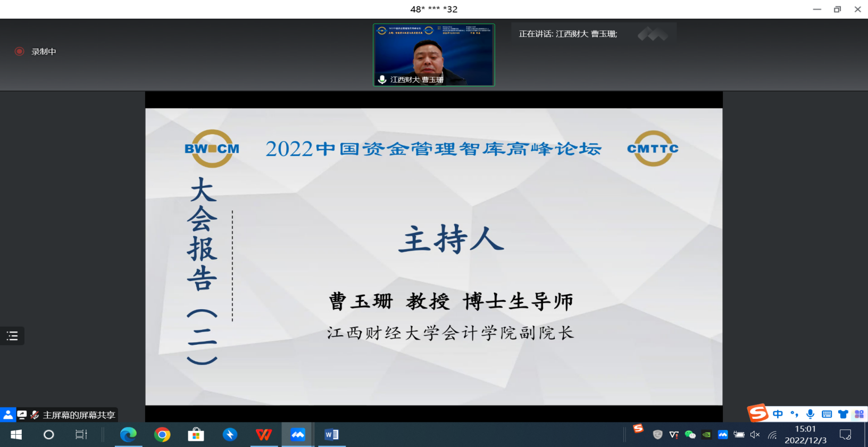Toggle punctuation mode on Sogou IME bar
Viewport: 868px width, 447px height.
point(795,414)
